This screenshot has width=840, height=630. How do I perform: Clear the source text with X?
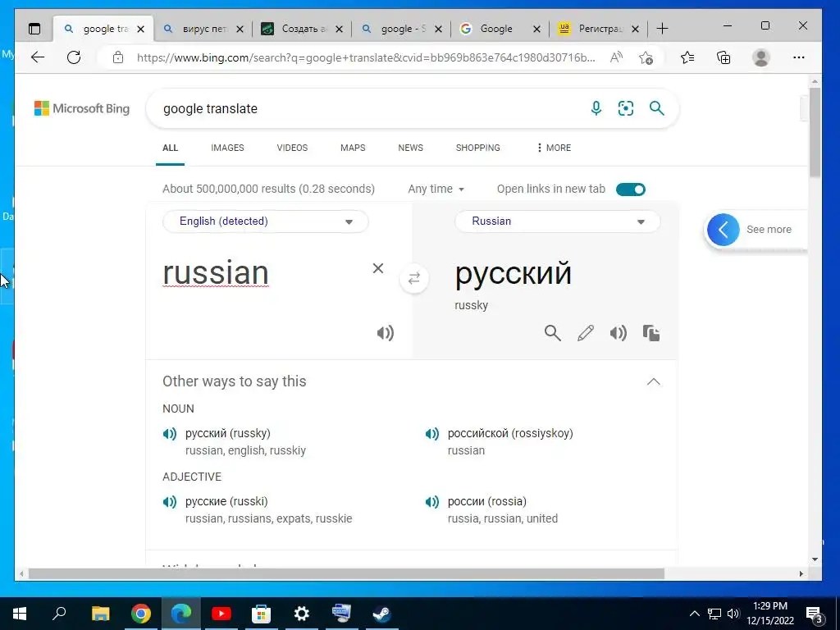click(x=378, y=268)
